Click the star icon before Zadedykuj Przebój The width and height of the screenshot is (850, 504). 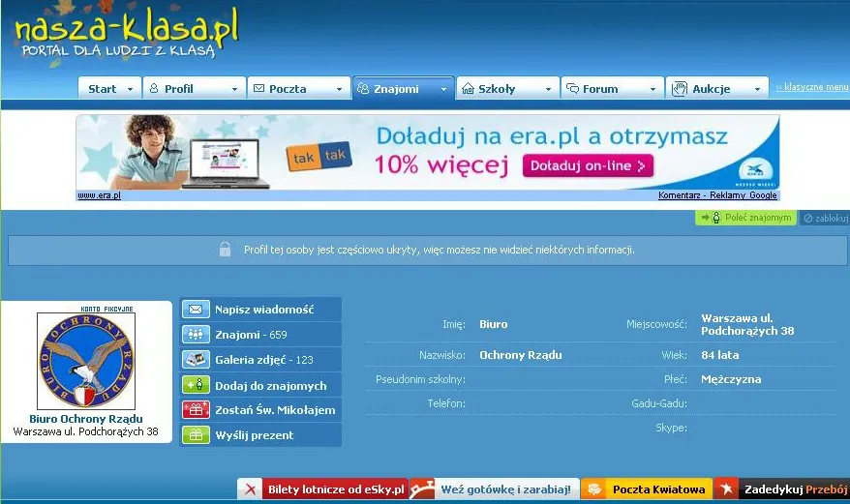pyautogui.click(x=726, y=489)
